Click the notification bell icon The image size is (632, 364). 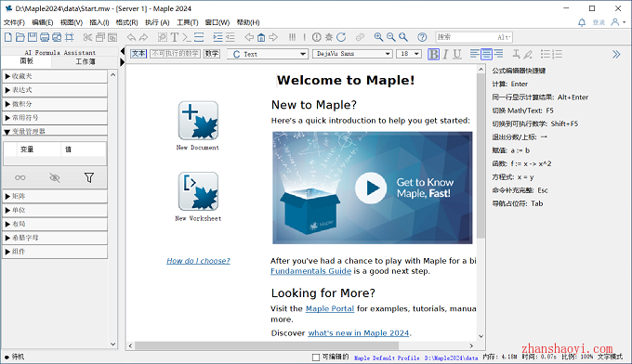point(582,22)
